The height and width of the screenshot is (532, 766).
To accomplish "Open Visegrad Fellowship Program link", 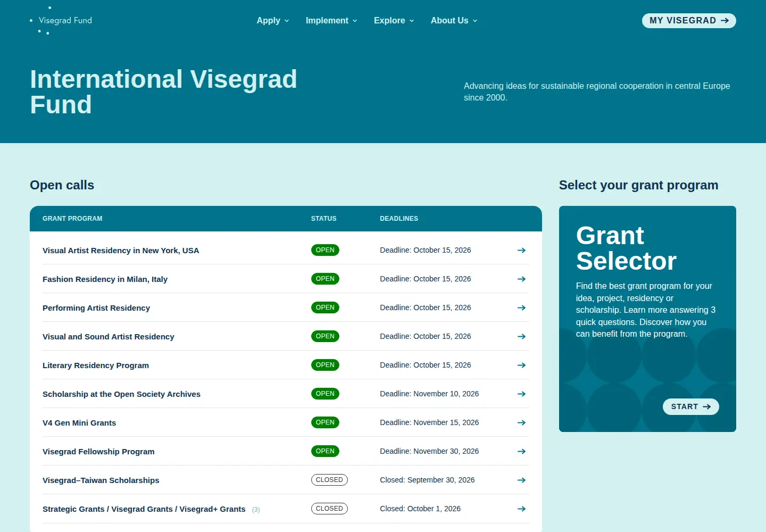I will point(98,452).
